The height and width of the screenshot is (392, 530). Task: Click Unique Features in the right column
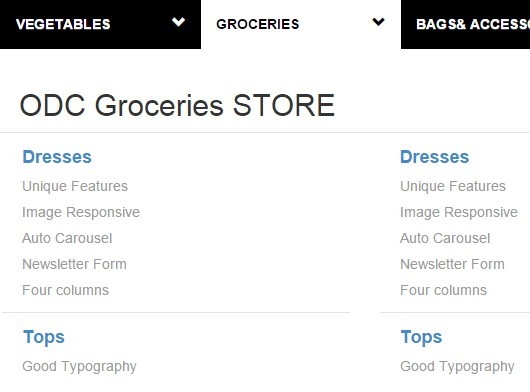(453, 186)
